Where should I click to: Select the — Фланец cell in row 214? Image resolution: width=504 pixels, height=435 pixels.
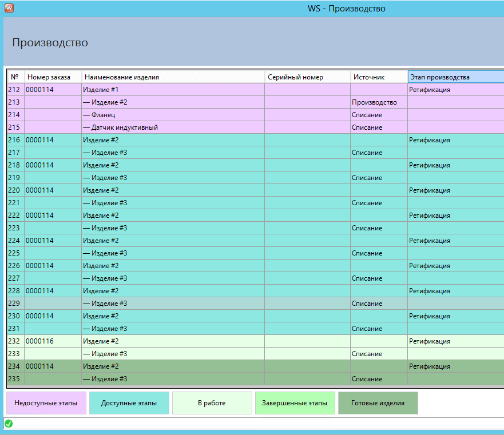pyautogui.click(x=173, y=115)
